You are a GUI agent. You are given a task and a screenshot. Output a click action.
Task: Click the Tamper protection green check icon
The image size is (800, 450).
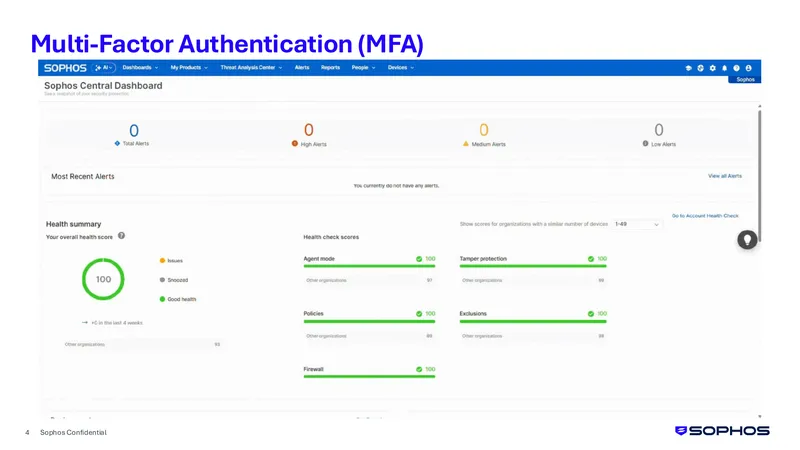click(591, 259)
